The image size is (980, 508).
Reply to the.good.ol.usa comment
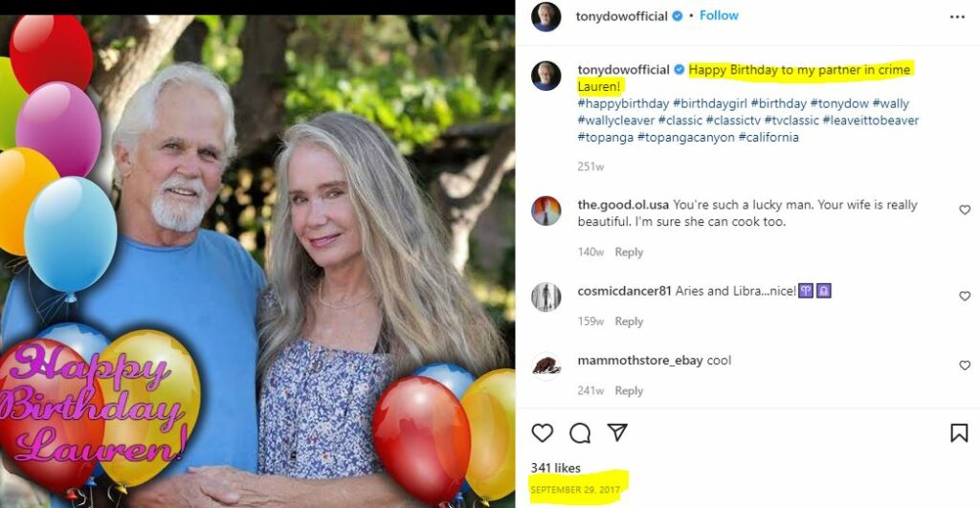click(629, 252)
